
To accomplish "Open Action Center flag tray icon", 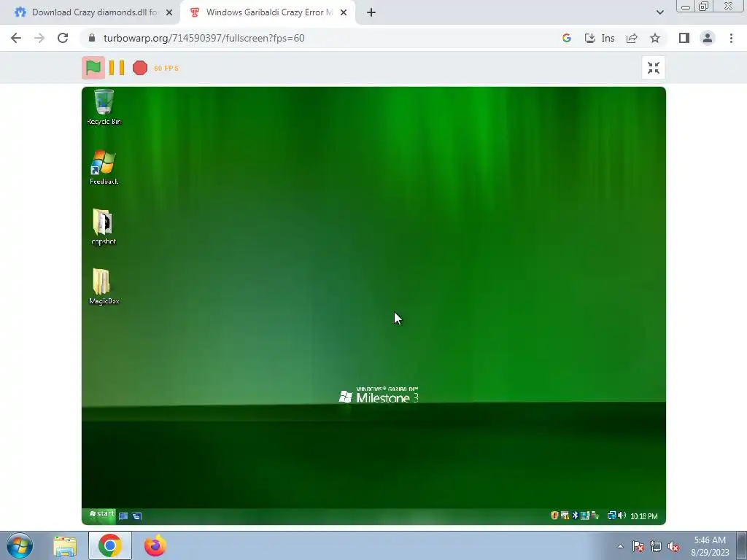I will pyautogui.click(x=638, y=546).
